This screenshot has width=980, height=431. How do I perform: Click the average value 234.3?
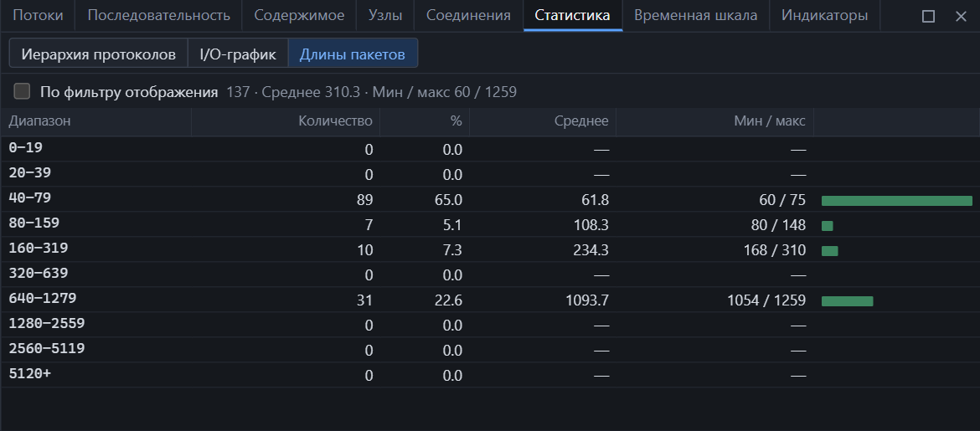pos(591,250)
